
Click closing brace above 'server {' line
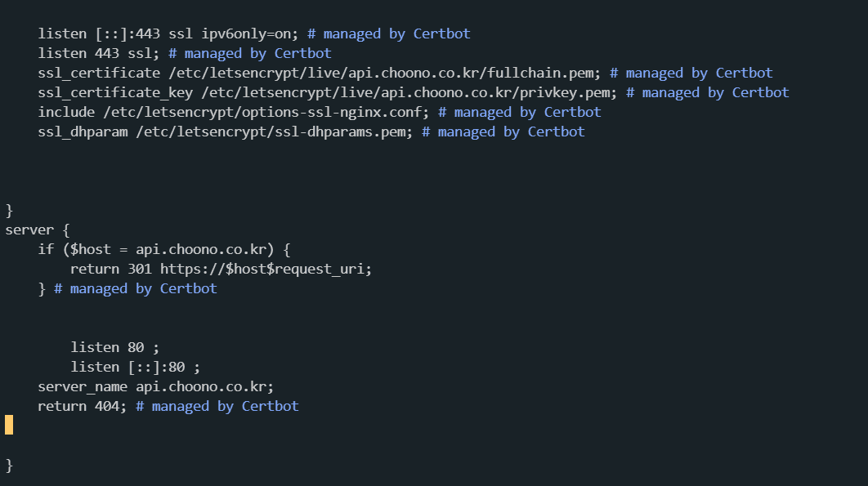click(9, 211)
